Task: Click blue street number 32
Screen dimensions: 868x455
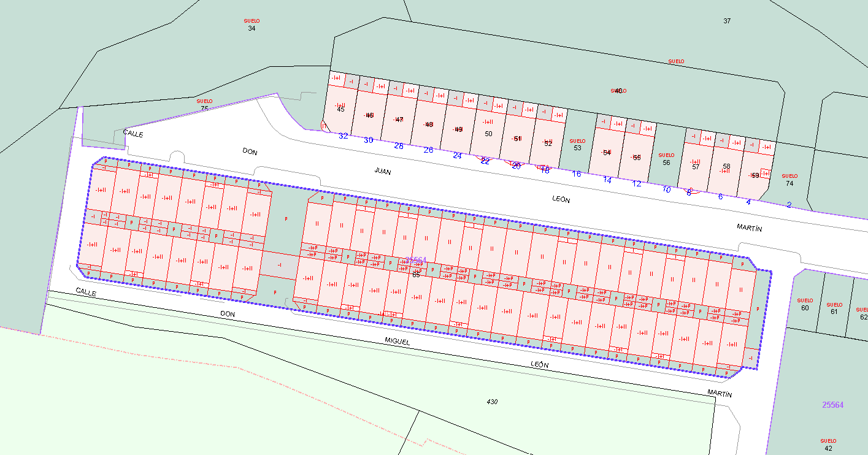Action: click(344, 136)
